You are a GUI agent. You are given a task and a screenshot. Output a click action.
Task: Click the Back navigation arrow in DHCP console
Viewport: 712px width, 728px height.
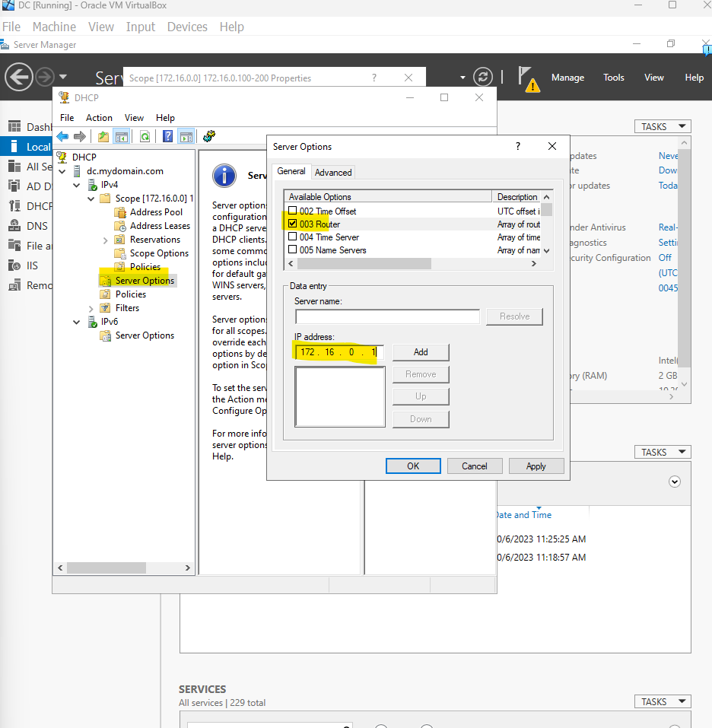click(62, 136)
